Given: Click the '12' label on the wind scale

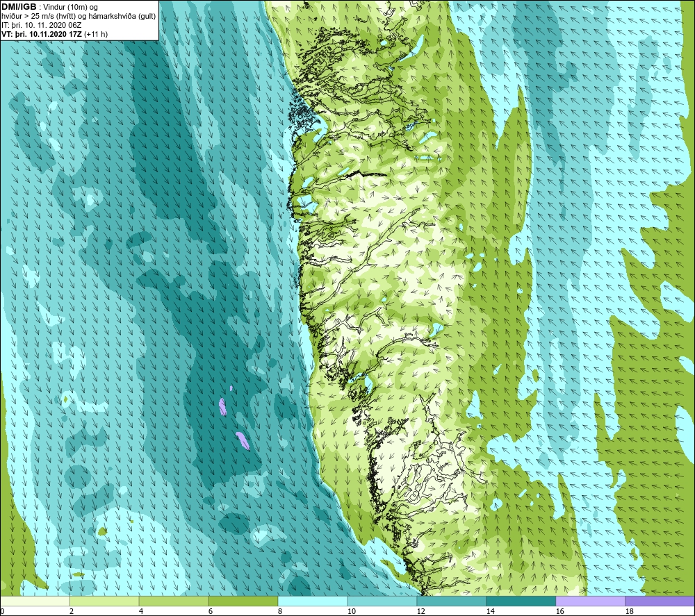Looking at the screenshot, I should click(421, 611).
